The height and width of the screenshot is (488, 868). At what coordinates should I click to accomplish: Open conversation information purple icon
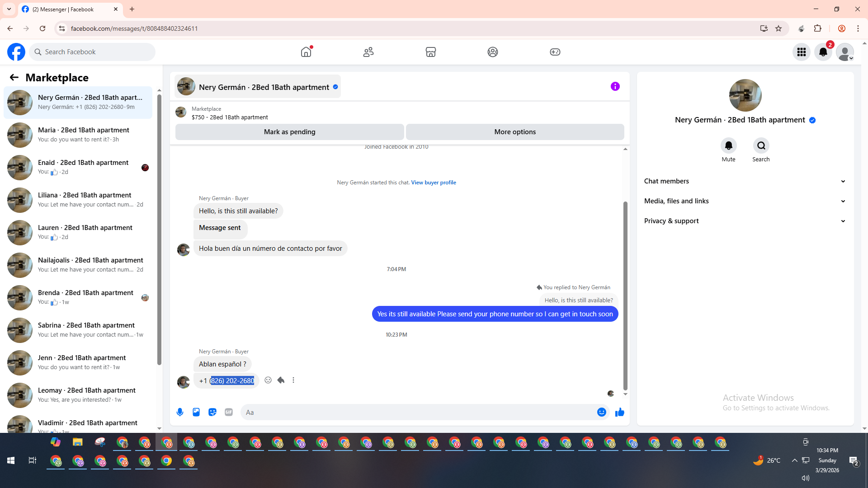(615, 86)
